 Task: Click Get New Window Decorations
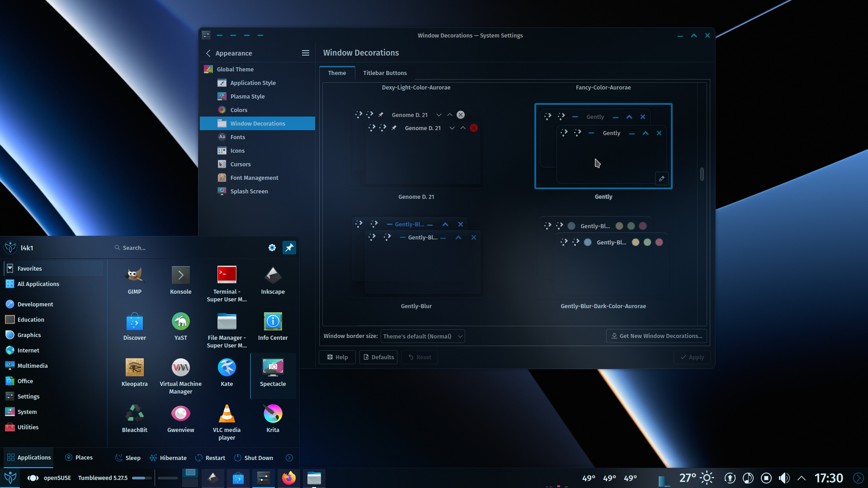656,336
